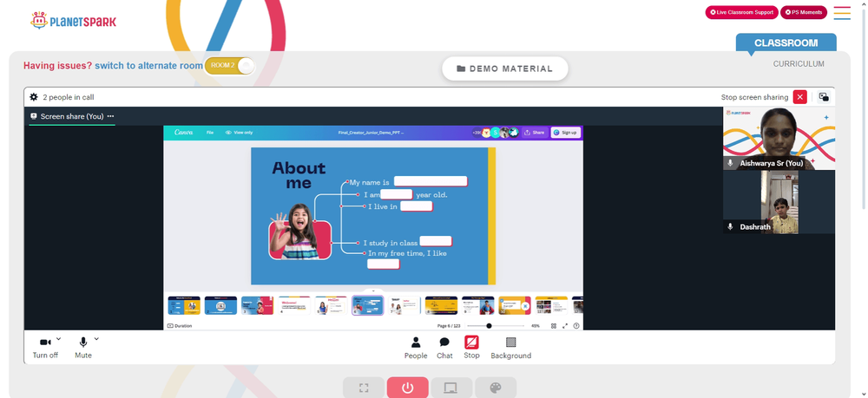Click the Canva logo in shared screen
The width and height of the screenshot is (868, 398).
(x=183, y=133)
